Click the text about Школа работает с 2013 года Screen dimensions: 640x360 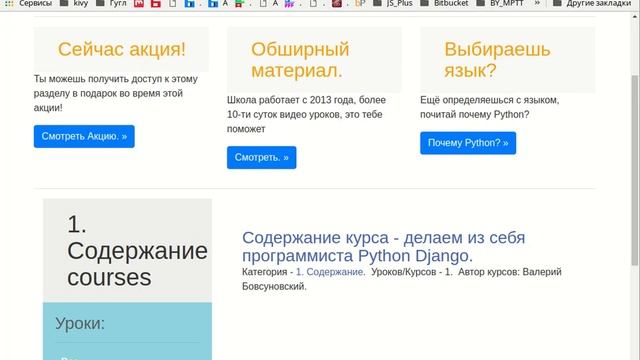pyautogui.click(x=306, y=114)
